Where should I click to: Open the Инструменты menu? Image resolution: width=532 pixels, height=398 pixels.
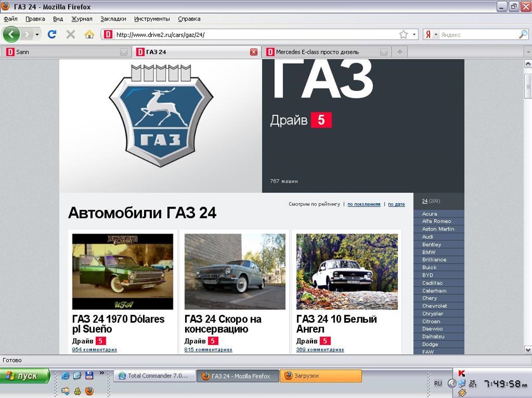pos(152,19)
